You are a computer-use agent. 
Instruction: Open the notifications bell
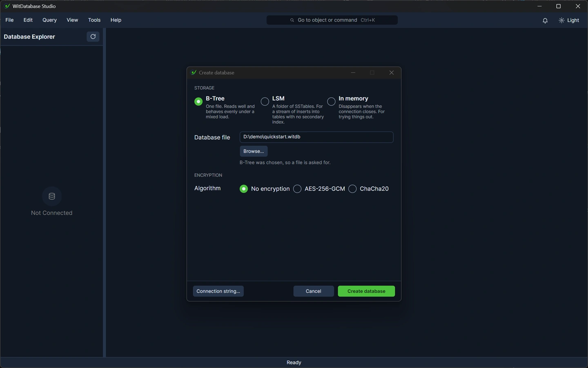[x=545, y=20]
